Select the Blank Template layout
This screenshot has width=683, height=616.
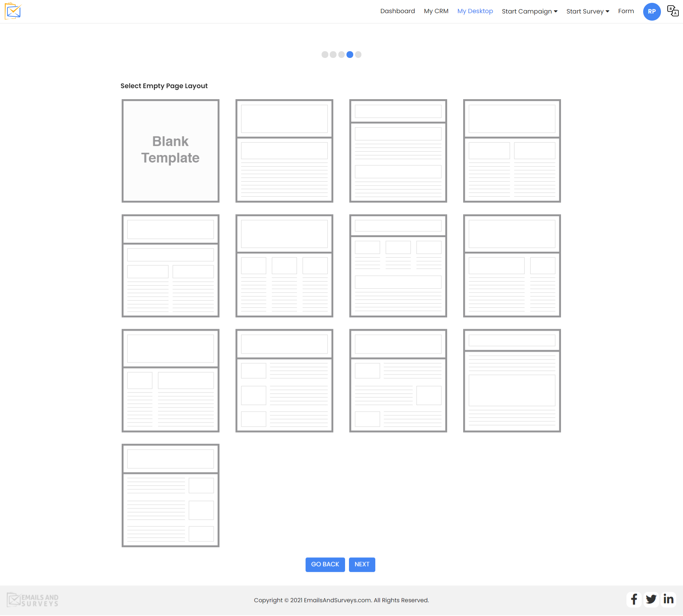pyautogui.click(x=170, y=151)
